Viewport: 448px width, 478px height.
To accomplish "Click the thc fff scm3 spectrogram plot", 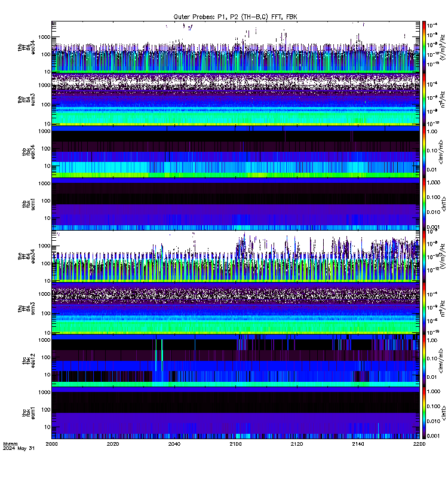I will pyautogui.click(x=235, y=308).
